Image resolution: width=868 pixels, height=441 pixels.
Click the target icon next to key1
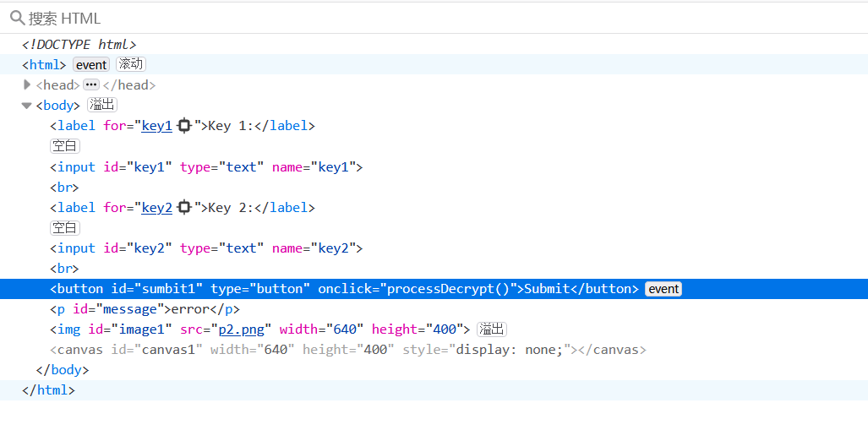click(183, 126)
